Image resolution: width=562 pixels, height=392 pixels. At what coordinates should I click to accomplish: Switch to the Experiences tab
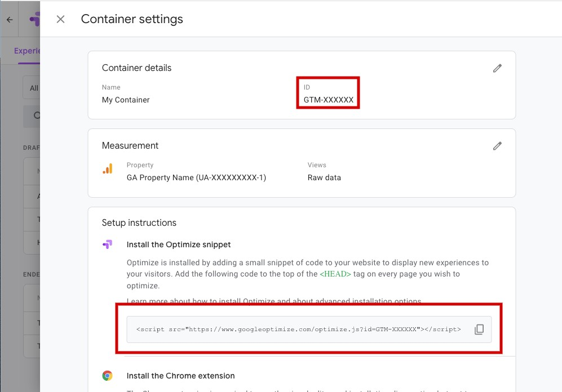[27, 51]
